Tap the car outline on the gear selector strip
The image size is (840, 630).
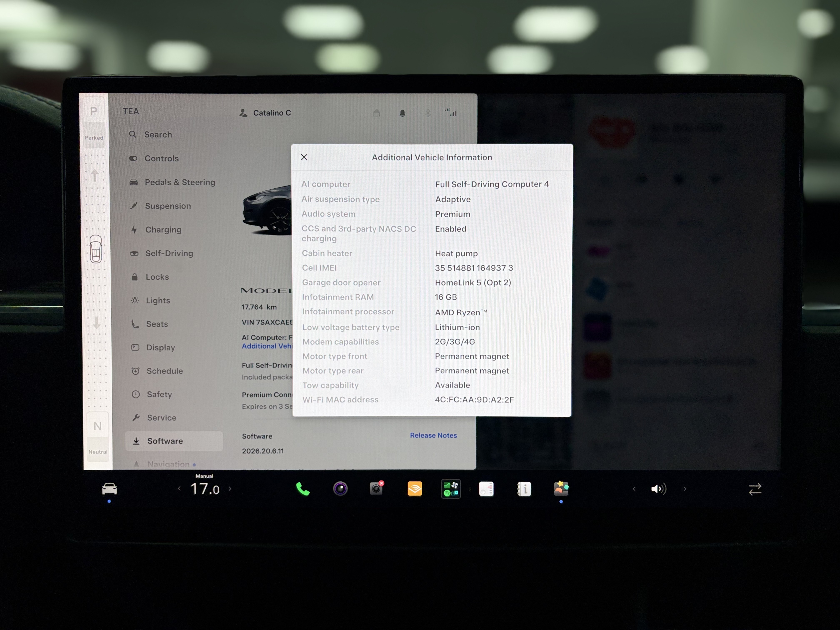click(96, 249)
